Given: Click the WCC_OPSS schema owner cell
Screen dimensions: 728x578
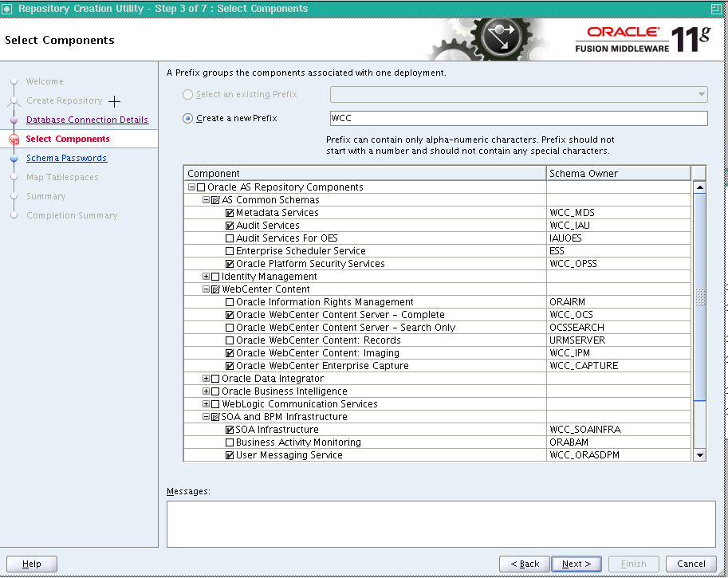Looking at the screenshot, I should pos(619,264).
